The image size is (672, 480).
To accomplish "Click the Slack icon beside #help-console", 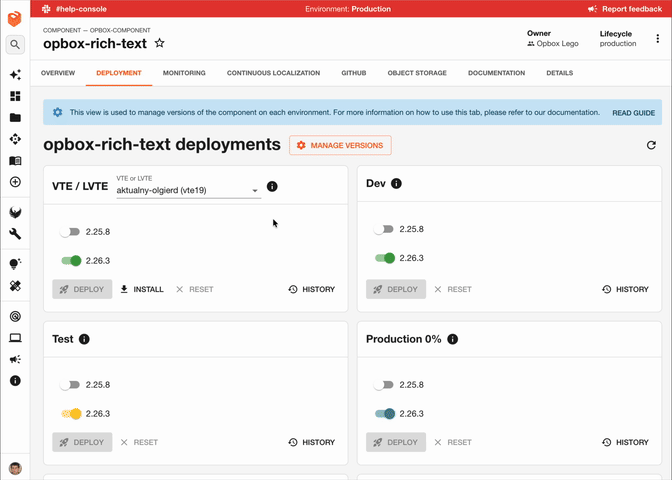I will (46, 9).
